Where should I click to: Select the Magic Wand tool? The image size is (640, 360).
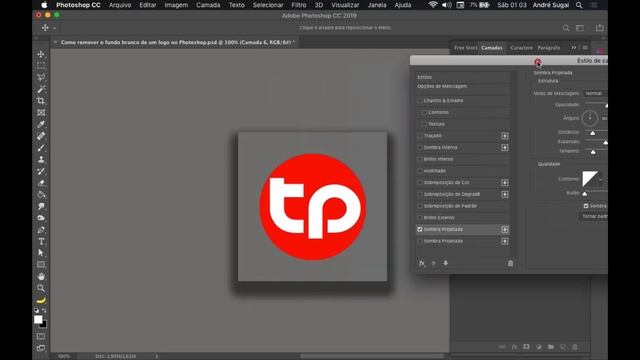pos(41,89)
